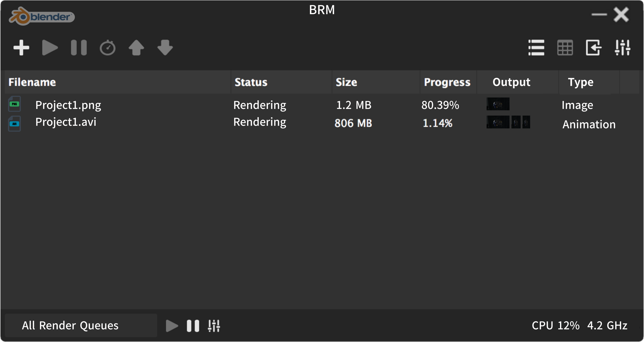Click the Type column header
This screenshot has height=342, width=644.
[589, 82]
